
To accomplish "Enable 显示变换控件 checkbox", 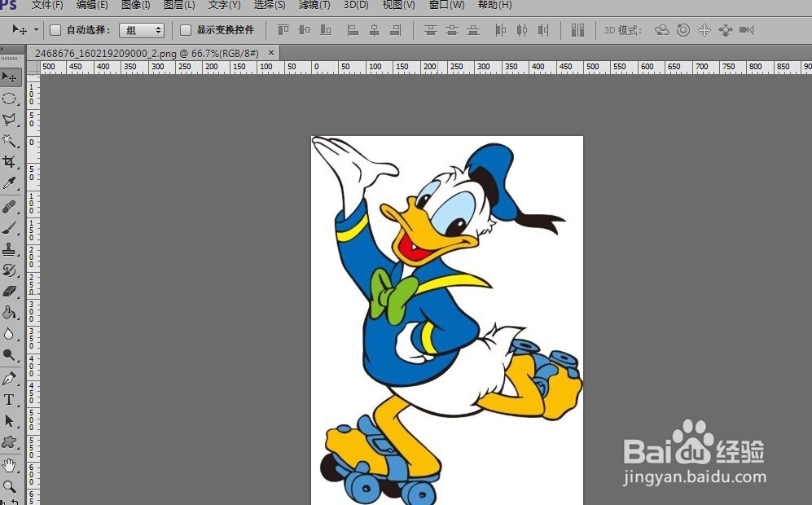I will coord(186,30).
